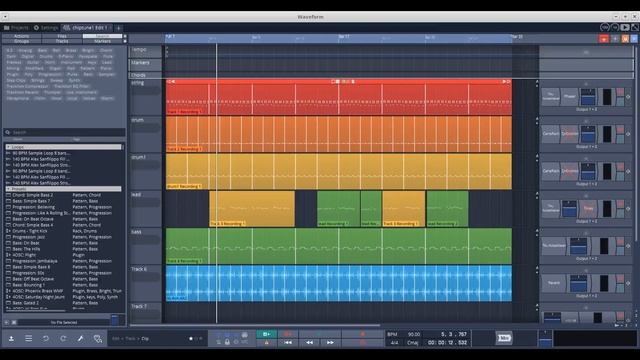This screenshot has height=360, width=640.
Task: Add a new tab with the plus button
Action: click(x=118, y=28)
